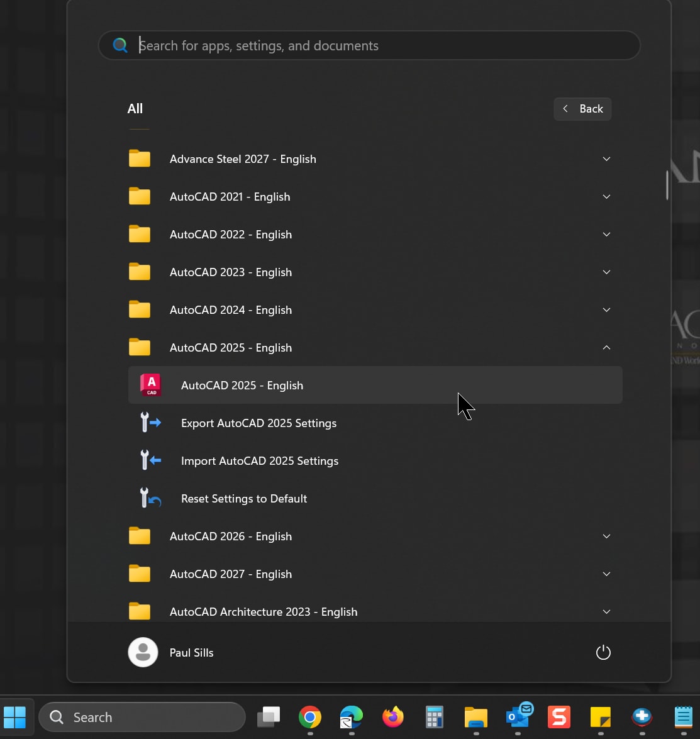Open Outlook from the taskbar
Viewport: 700px width, 739px height.
click(x=518, y=716)
